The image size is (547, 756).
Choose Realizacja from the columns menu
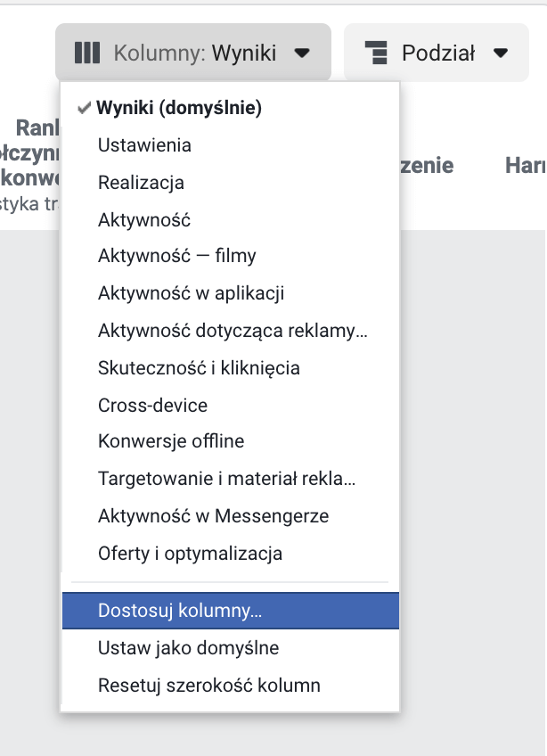tap(141, 183)
